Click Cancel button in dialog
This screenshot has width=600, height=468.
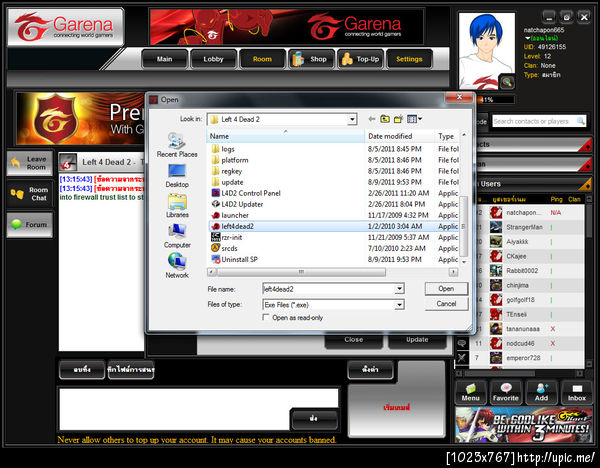[x=446, y=304]
